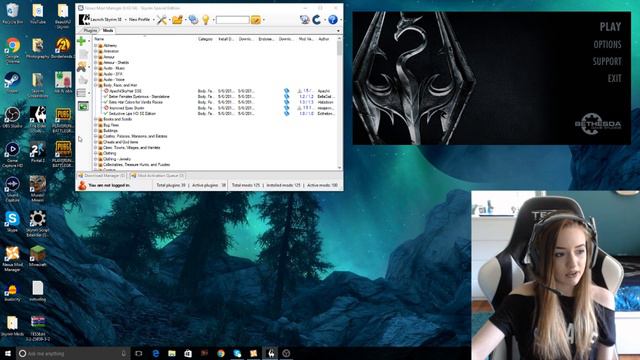
Task: Open the Mod Activation Queue tab
Action: coord(158,176)
